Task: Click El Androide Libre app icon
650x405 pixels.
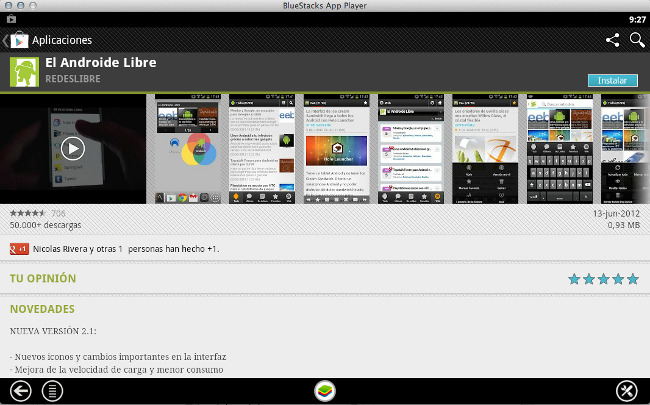Action: click(25, 71)
